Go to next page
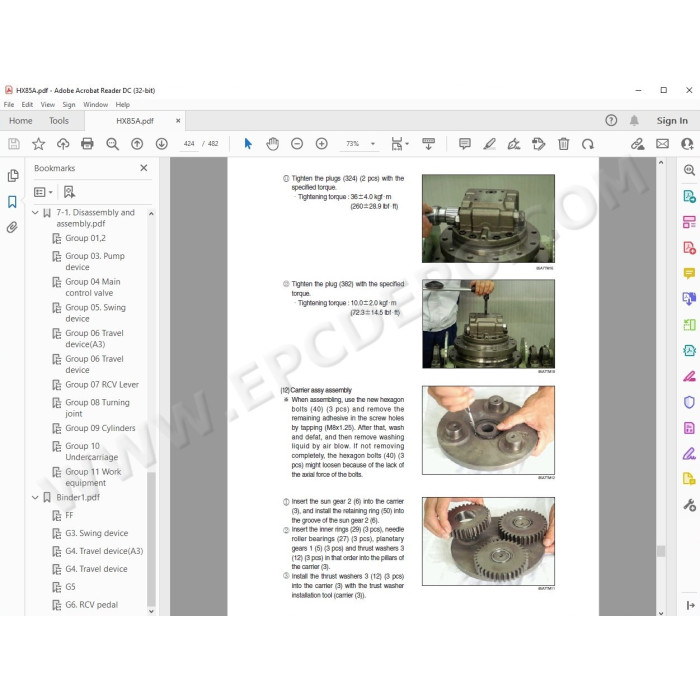 tap(162, 144)
